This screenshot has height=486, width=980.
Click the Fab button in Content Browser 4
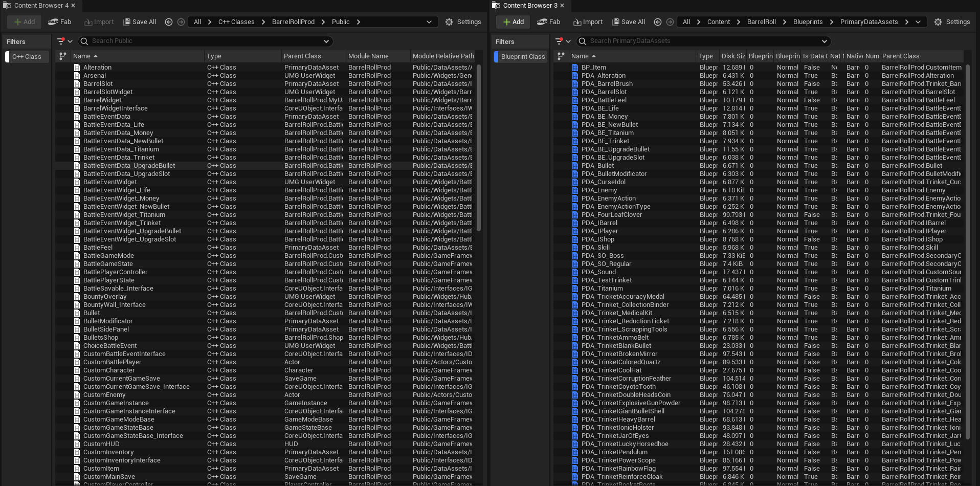(x=60, y=22)
